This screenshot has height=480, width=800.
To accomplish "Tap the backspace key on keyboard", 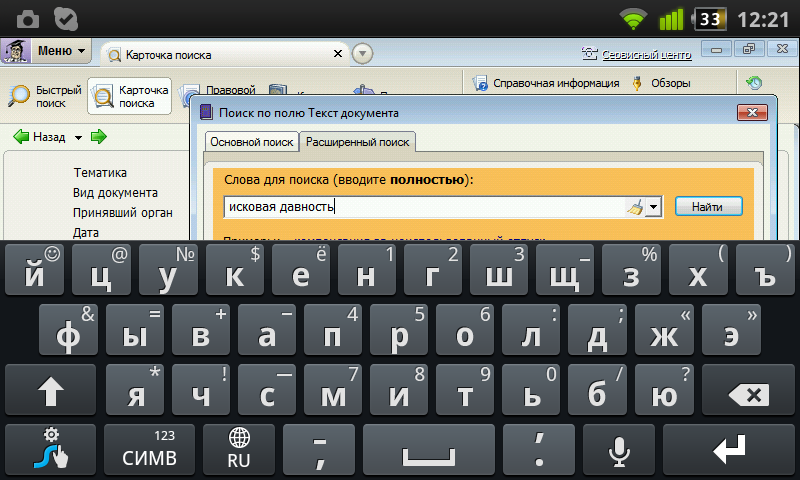I will [748, 390].
